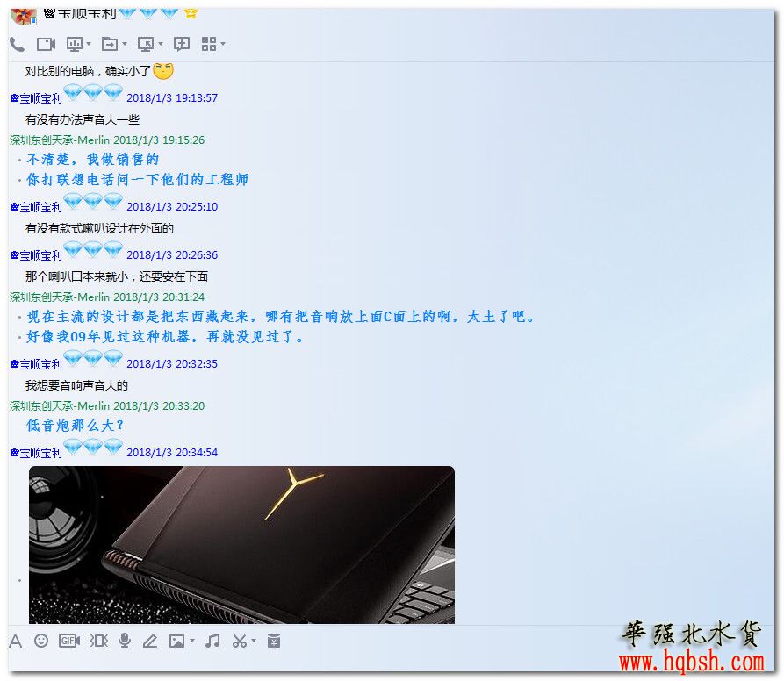Click sender name 宝顺宝利 at 20:34:54

click(37, 453)
